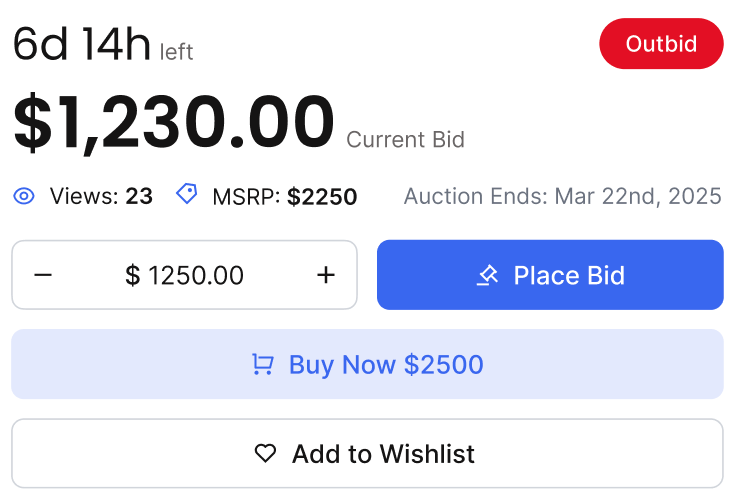This screenshot has width=736, height=504.
Task: Click the 6d 14h countdown timer
Action: (x=81, y=44)
